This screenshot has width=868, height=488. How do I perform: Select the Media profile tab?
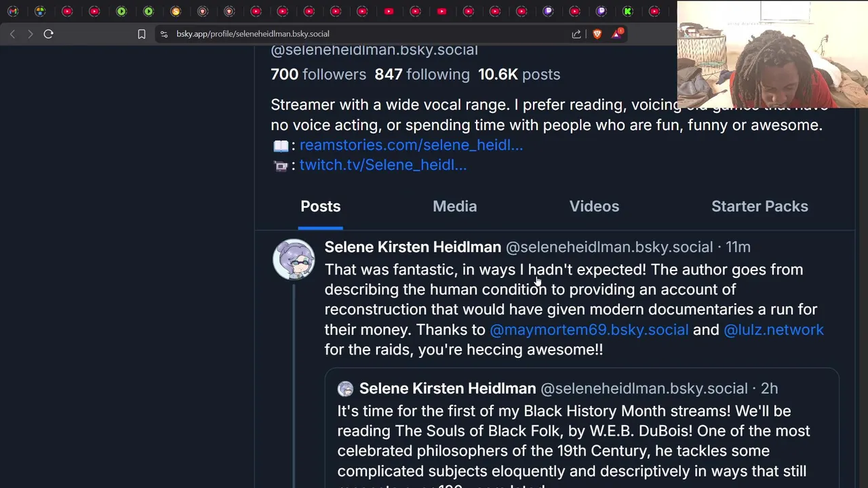click(x=454, y=206)
